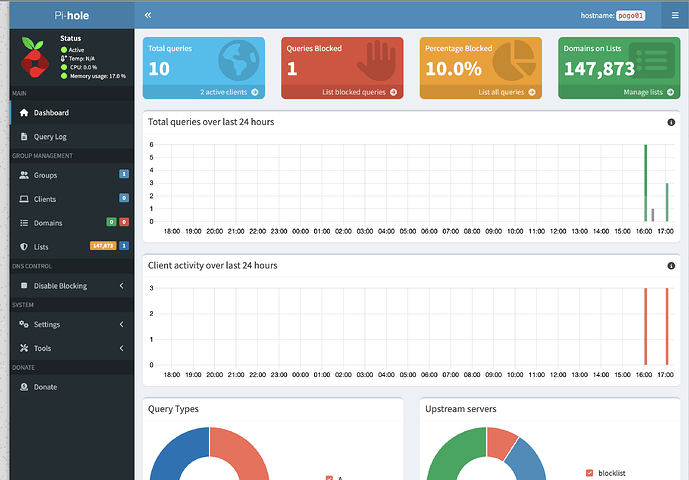The image size is (689, 480).
Task: Toggle the A query type legend checkbox
Action: (x=329, y=478)
